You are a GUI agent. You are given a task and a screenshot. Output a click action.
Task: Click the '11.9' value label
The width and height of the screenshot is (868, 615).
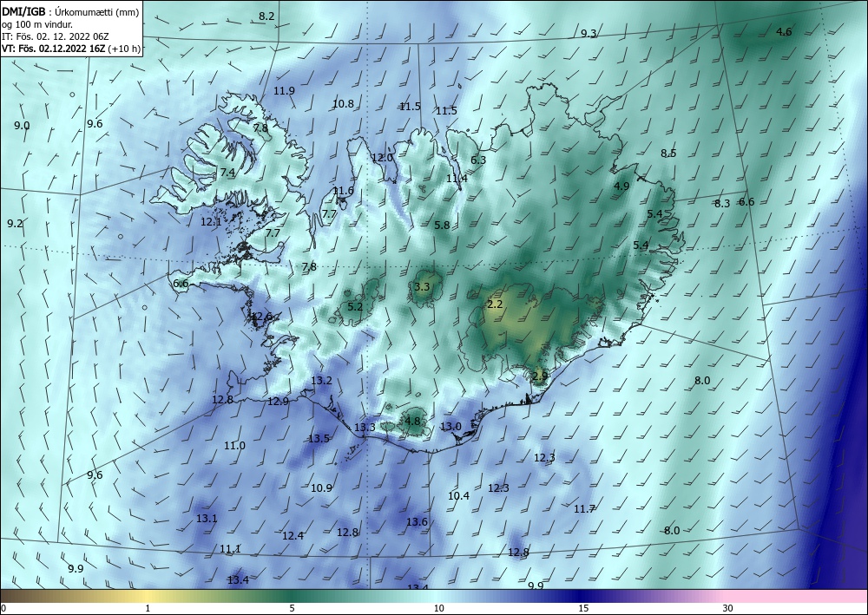284,91
